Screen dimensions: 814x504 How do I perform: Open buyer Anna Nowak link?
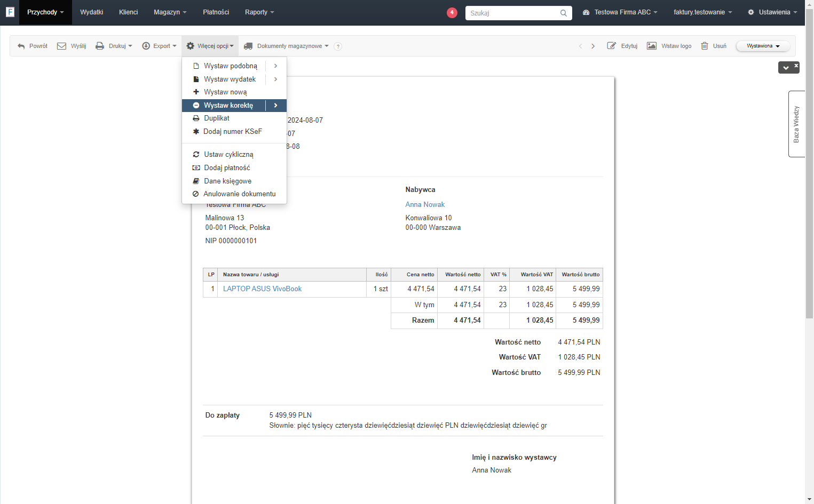point(425,204)
